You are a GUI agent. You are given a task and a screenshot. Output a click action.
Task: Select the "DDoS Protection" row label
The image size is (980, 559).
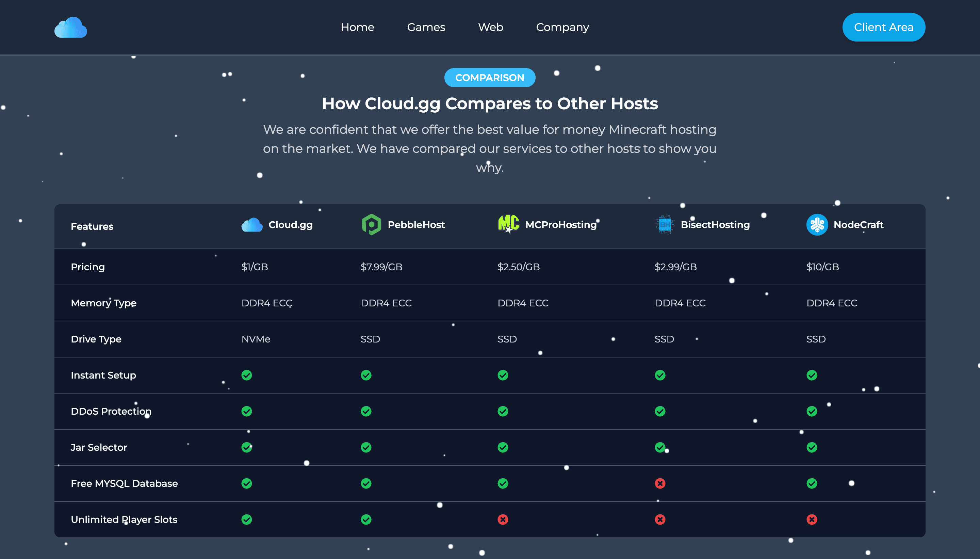[111, 411]
